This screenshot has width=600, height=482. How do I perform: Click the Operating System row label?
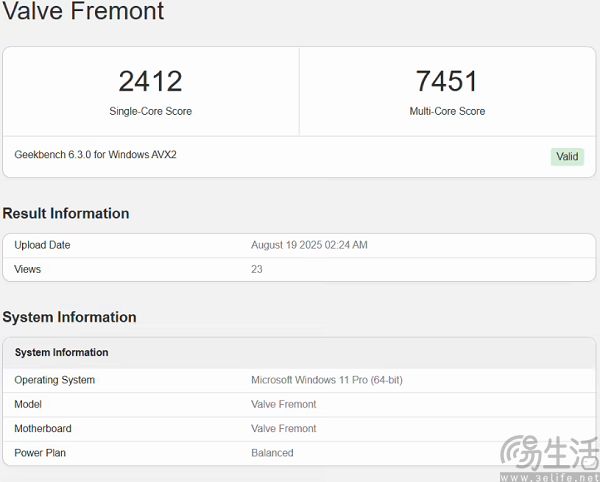[x=54, y=380]
